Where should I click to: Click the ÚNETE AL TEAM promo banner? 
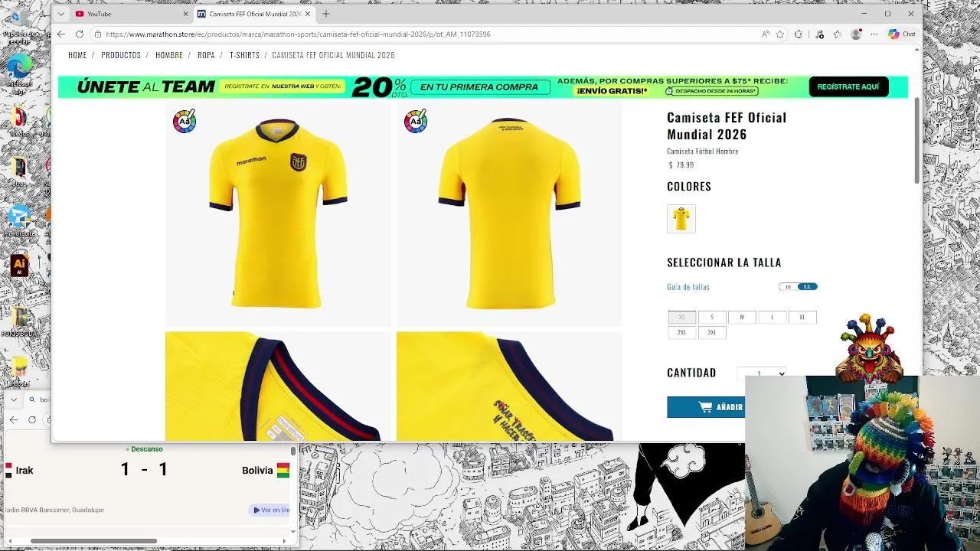483,87
